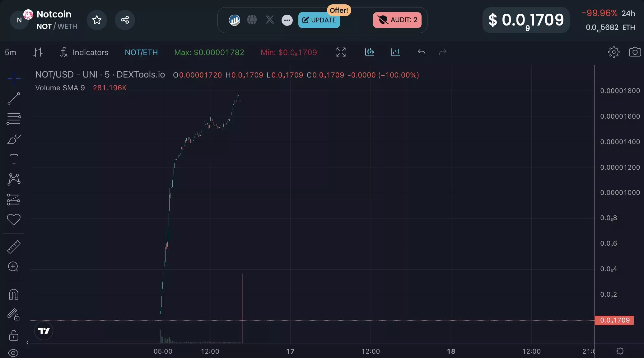Screen dimensions: 644x358
Task: Select the long position forecasting tool
Action: coord(14,200)
